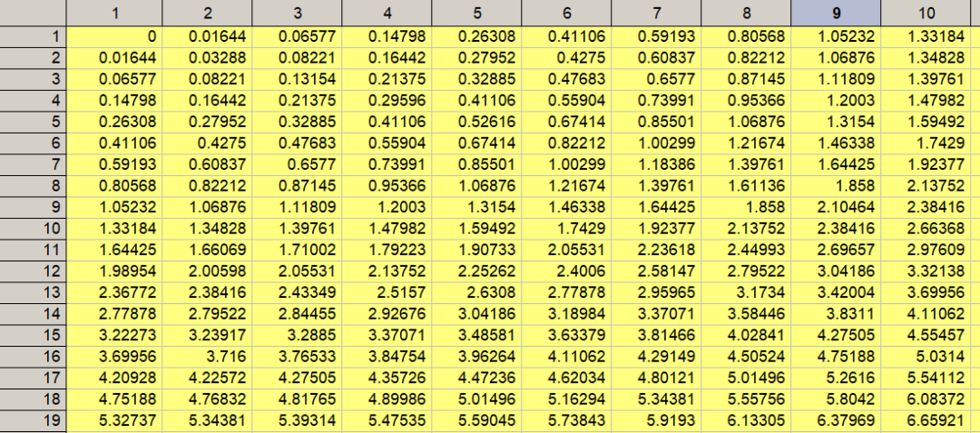Click cell 4.80121 in row 17
The height and width of the screenshot is (433, 980).
click(656, 378)
